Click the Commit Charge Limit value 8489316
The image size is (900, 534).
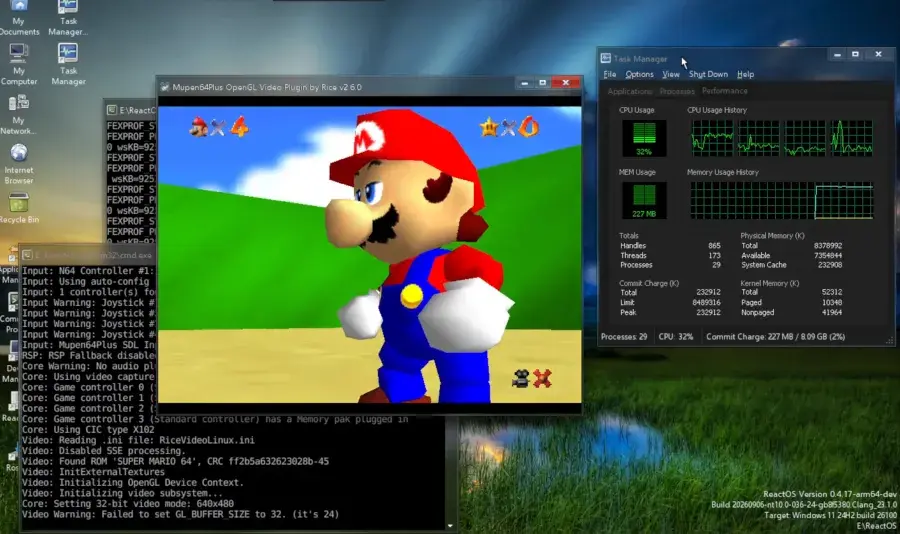pos(706,303)
